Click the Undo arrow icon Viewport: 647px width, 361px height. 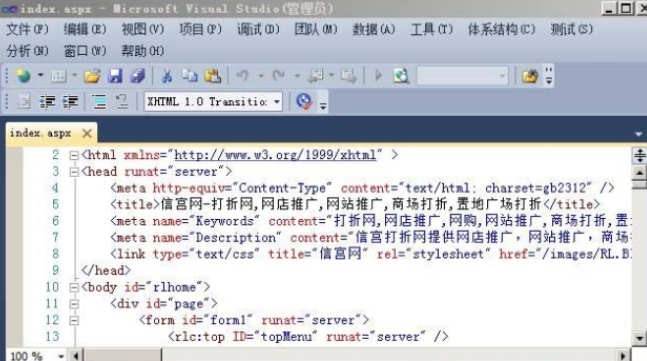[243, 76]
